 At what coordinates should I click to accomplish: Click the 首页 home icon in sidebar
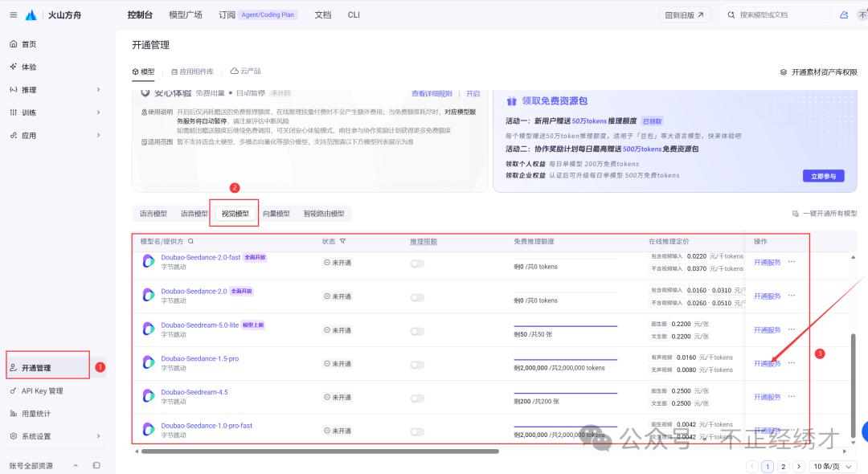14,43
